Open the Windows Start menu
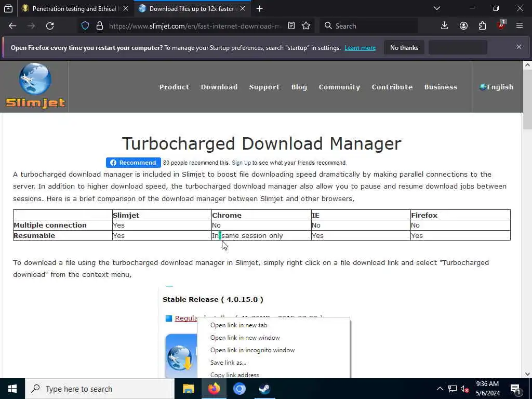This screenshot has width=532, height=399. 12,389
